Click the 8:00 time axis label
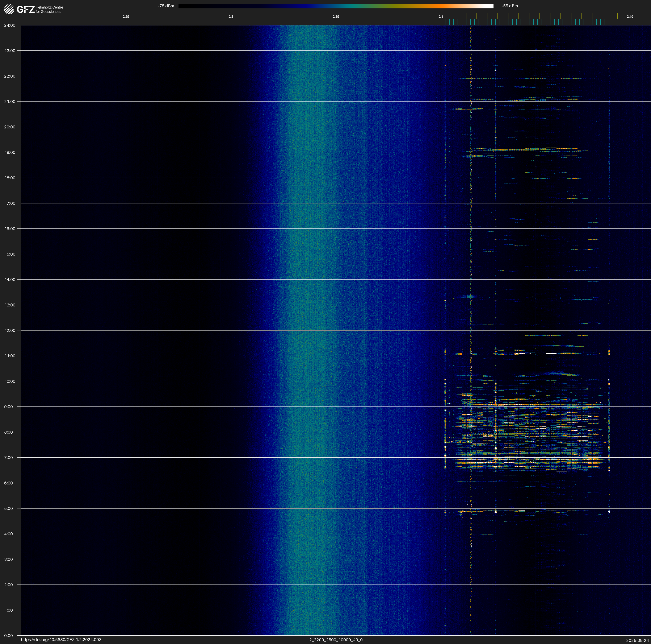This screenshot has width=651, height=644. tap(8, 432)
